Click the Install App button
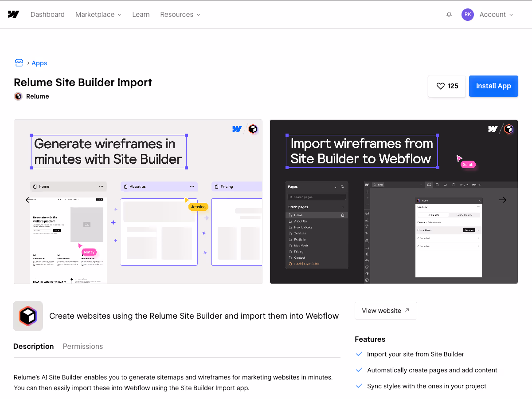The width and height of the screenshot is (532, 399). point(493,86)
